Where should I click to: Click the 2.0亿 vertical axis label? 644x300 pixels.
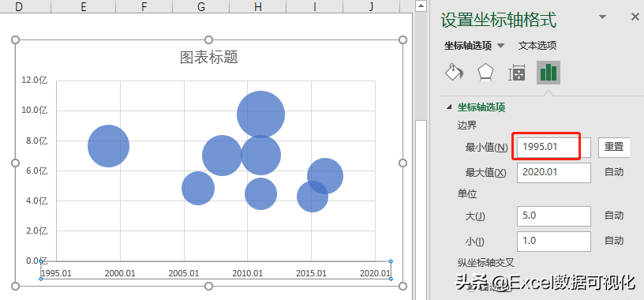click(36, 231)
